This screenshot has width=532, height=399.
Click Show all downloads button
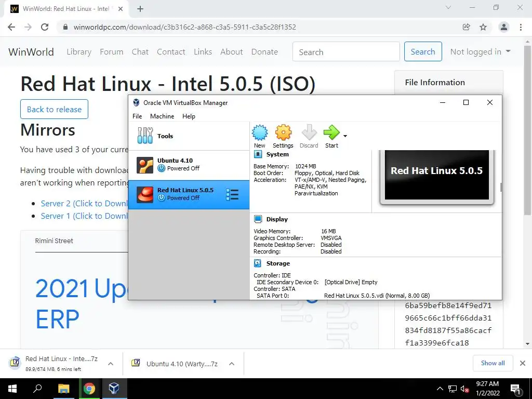pos(493,363)
